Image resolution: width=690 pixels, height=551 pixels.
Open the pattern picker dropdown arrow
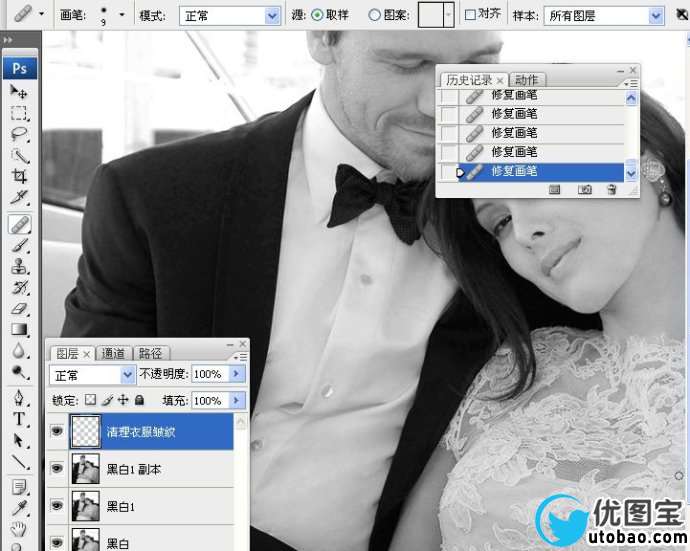[x=448, y=15]
